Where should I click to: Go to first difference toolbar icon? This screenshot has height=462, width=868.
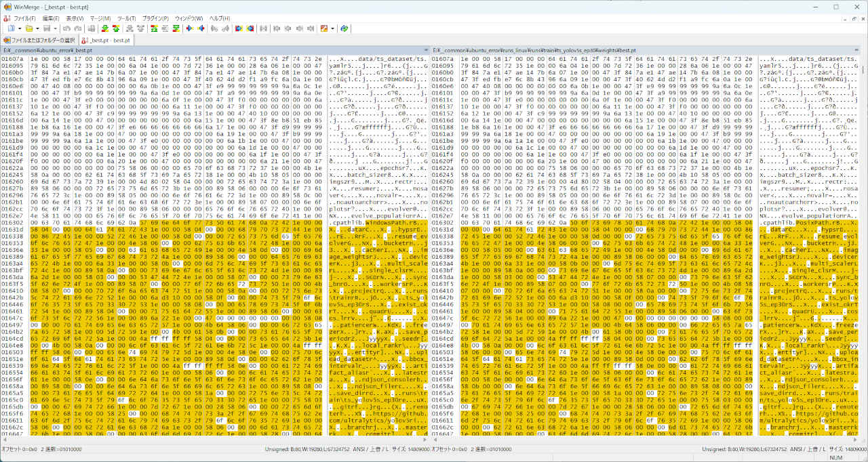155,28
